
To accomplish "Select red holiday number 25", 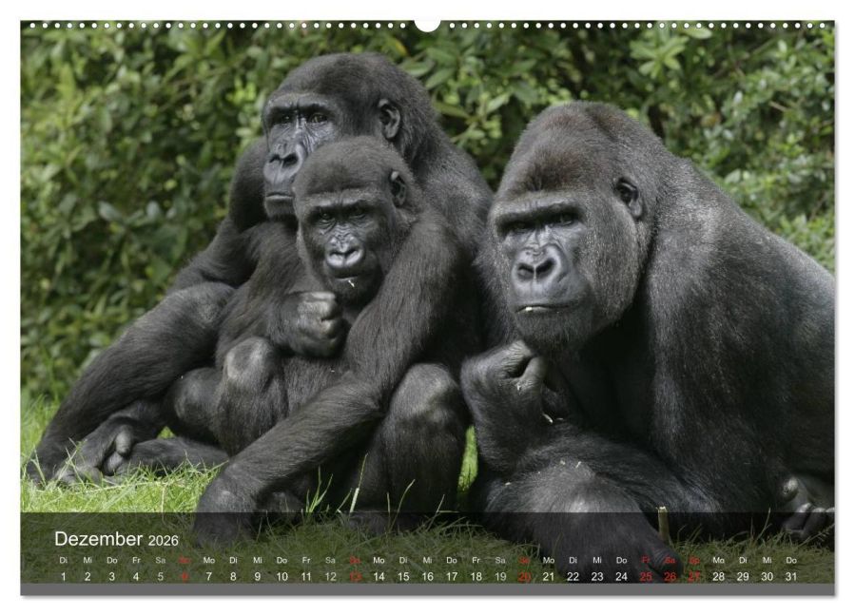I will [646, 576].
